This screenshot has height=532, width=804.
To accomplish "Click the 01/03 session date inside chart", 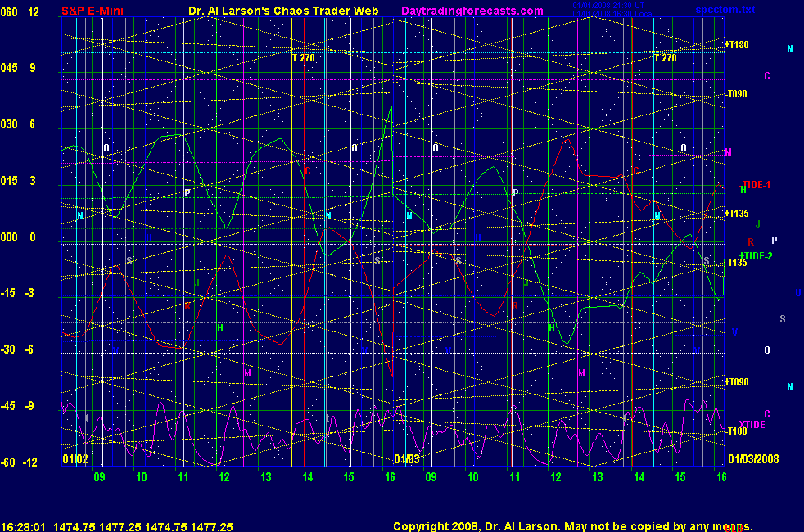I will coord(407,458).
